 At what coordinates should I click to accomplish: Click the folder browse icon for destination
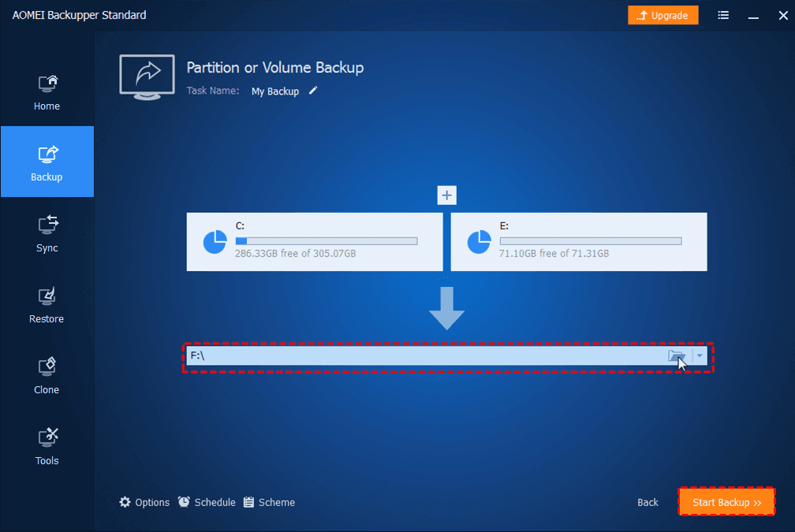pyautogui.click(x=677, y=355)
